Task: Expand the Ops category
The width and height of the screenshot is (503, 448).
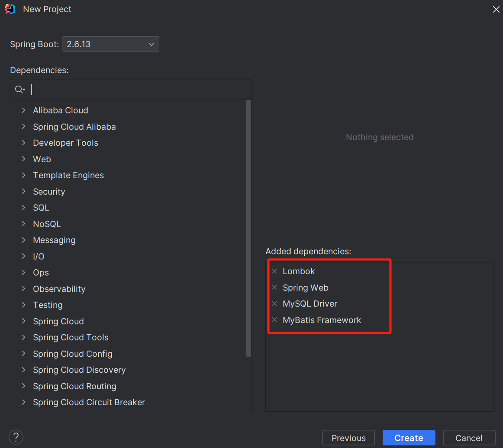Action: [x=23, y=272]
